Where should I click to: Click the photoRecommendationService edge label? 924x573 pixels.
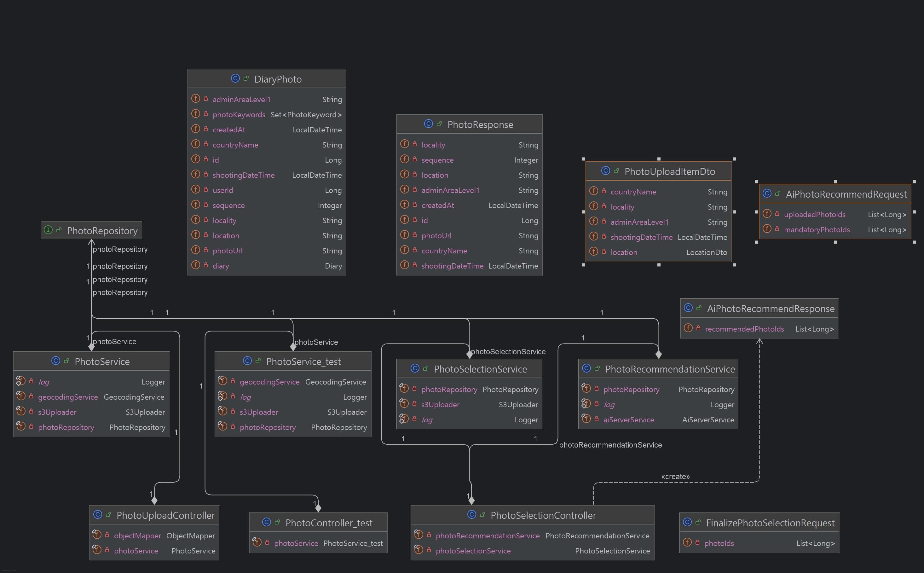point(610,445)
